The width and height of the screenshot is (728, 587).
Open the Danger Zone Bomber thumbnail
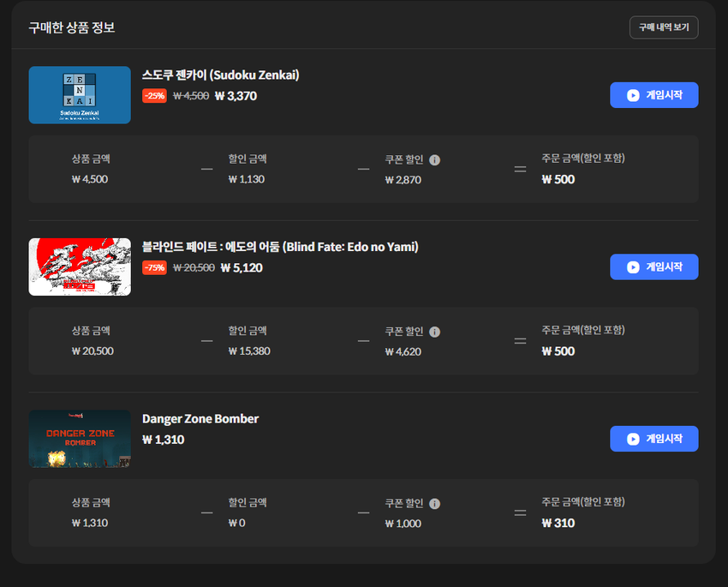80,439
